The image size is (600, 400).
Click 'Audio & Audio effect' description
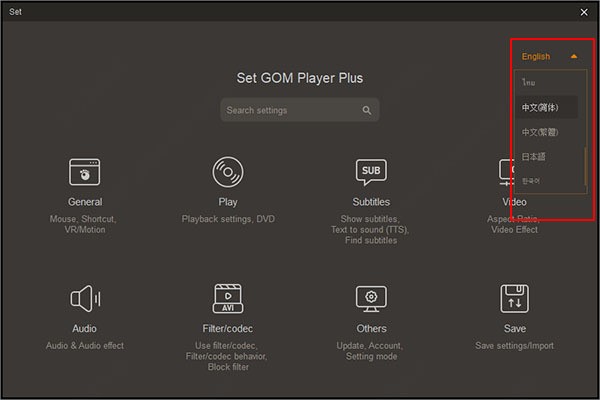(x=85, y=346)
